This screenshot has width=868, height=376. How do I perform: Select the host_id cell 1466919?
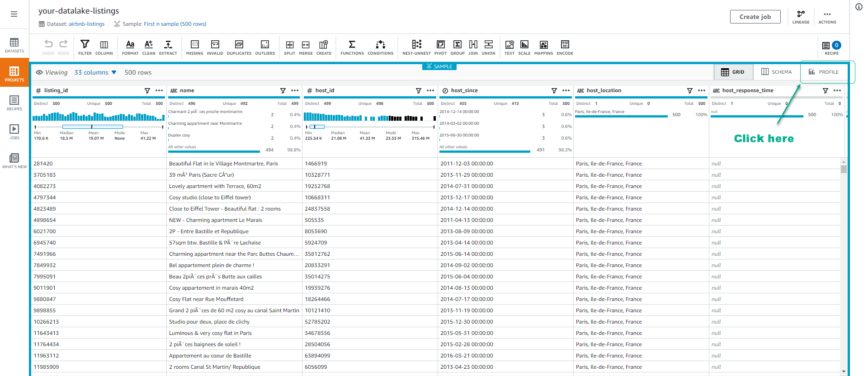370,164
